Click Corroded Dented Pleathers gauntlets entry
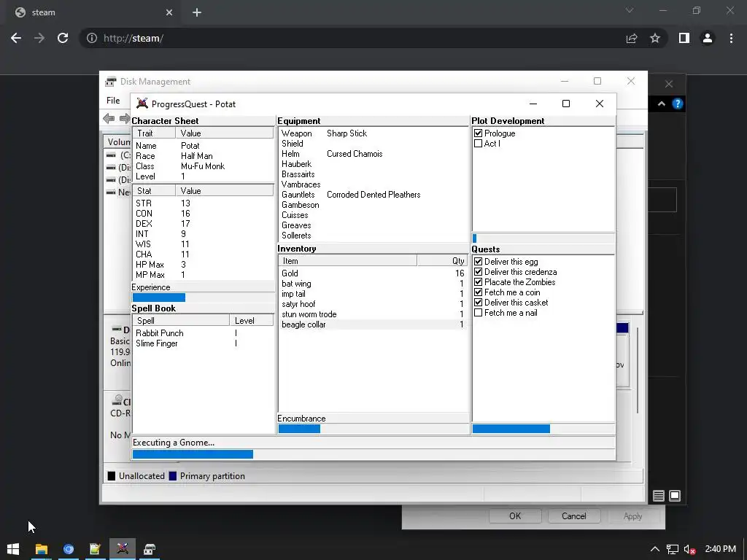This screenshot has width=747, height=560. (x=373, y=195)
